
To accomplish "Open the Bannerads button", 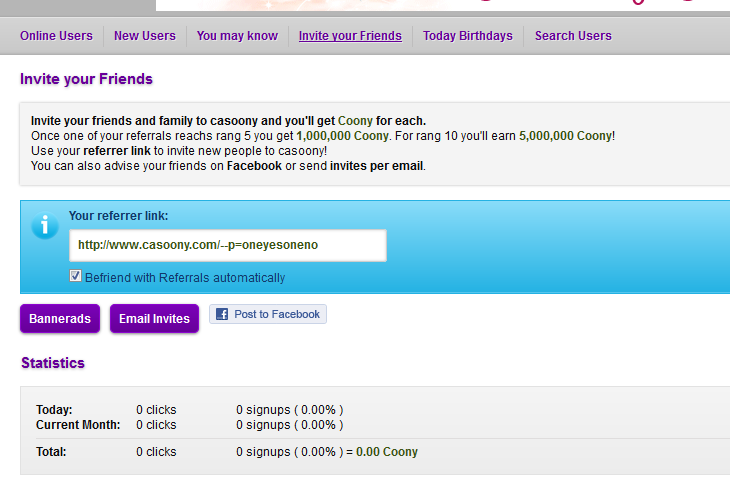I will pyautogui.click(x=60, y=319).
